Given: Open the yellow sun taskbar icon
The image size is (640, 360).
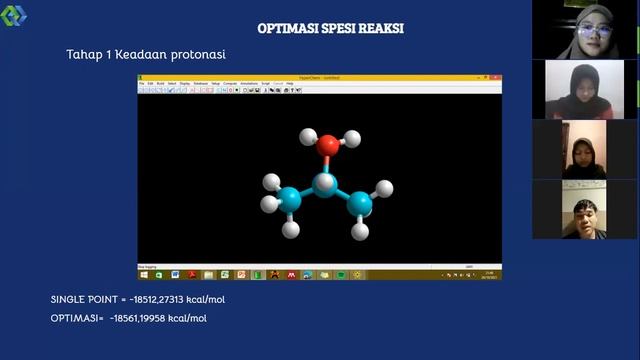Looking at the screenshot, I should point(357,275).
